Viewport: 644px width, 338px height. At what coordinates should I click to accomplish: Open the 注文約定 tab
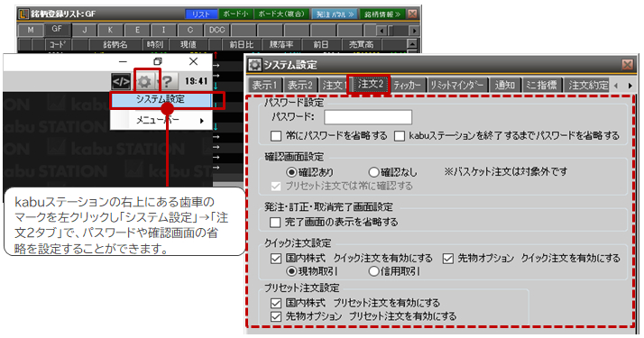tap(587, 85)
